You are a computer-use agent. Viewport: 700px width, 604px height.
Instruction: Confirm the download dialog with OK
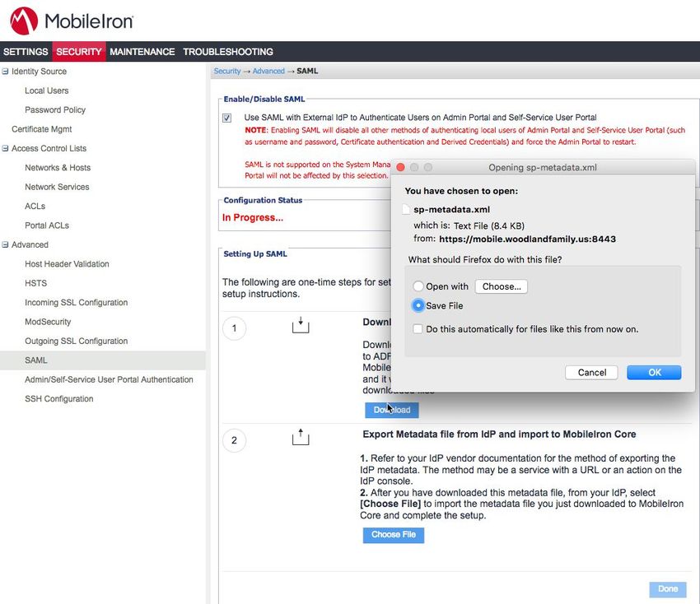click(x=654, y=373)
